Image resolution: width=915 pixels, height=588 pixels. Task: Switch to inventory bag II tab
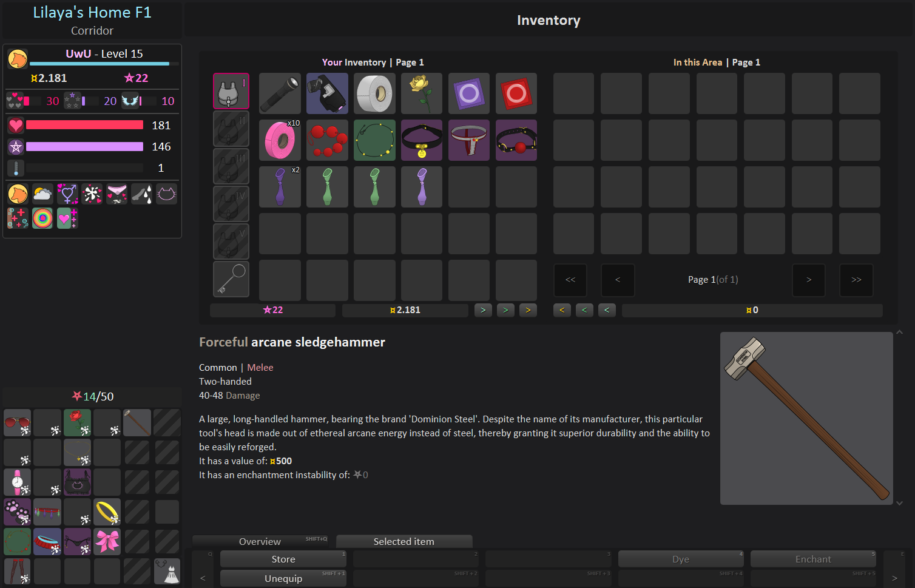click(x=231, y=129)
